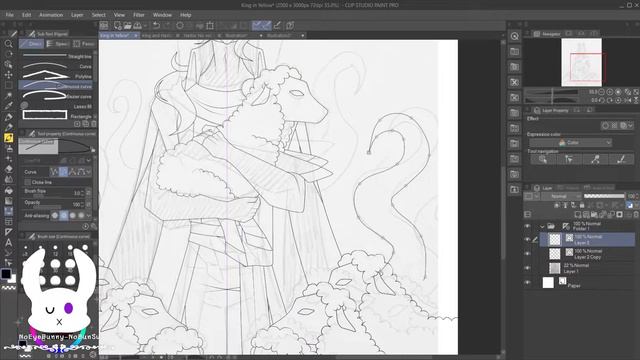Viewport: 640px width, 360px height.
Task: Select the Text tool labeled A
Action: pyautogui.click(x=8, y=242)
